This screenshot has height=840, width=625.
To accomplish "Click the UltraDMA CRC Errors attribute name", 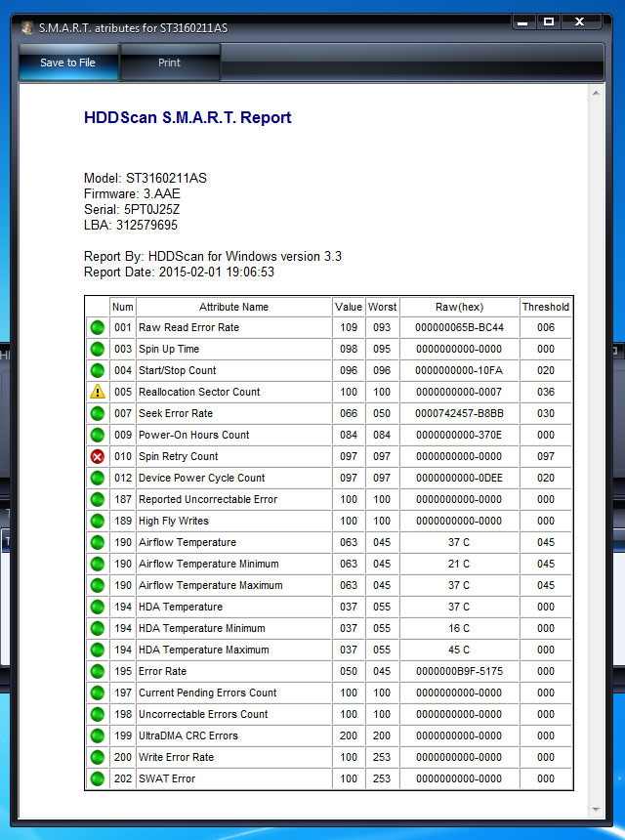I will pos(187,735).
